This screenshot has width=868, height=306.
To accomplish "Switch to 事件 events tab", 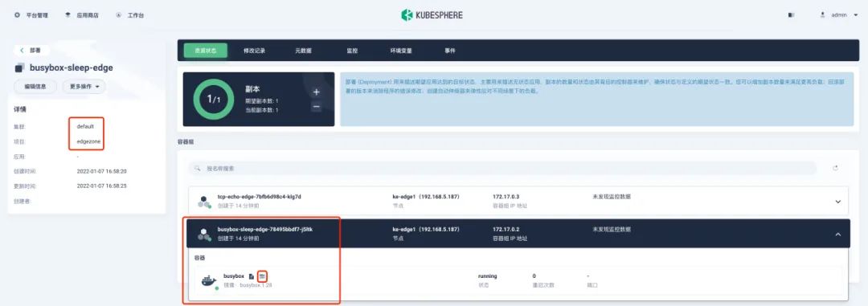I will coord(450,51).
